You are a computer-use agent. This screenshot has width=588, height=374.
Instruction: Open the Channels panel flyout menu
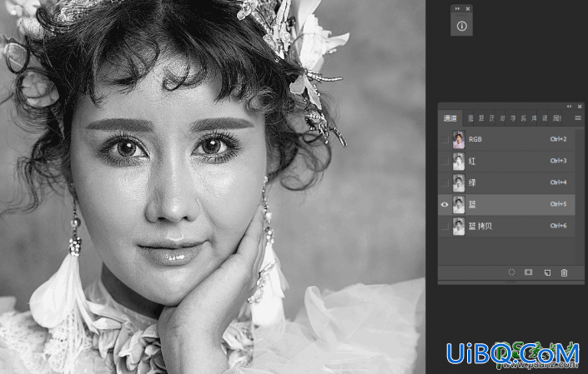tap(578, 118)
